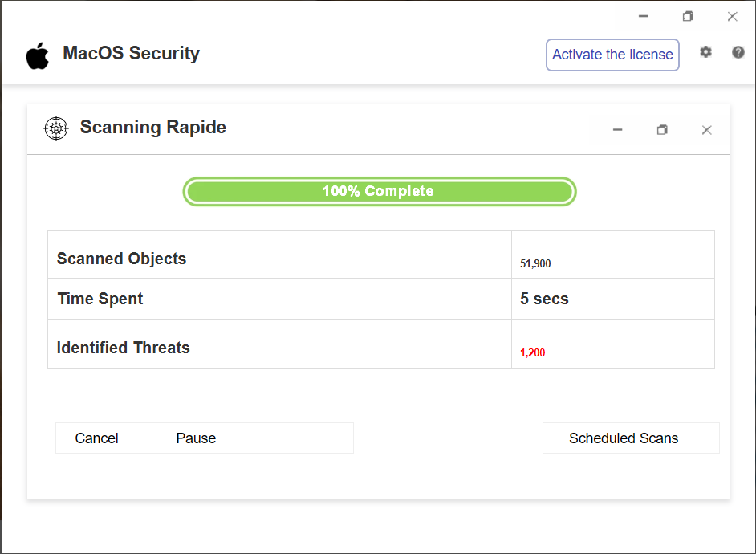Click the MacOS Security title text
The height and width of the screenshot is (554, 756).
[x=131, y=54]
